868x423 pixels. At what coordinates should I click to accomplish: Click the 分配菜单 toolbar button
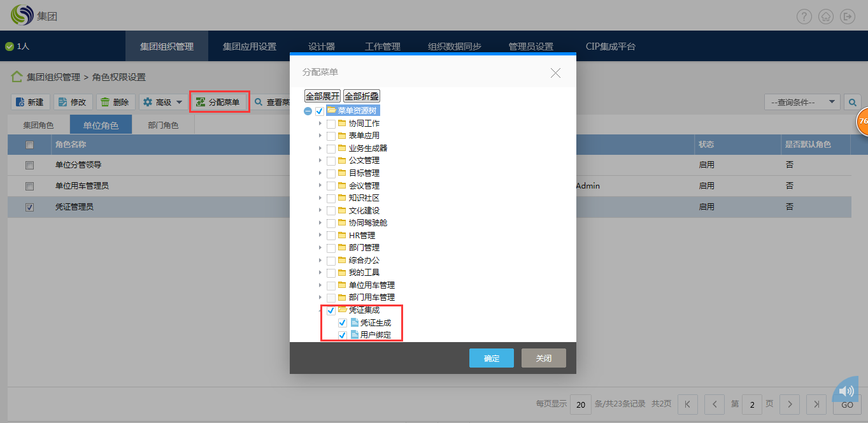[218, 102]
